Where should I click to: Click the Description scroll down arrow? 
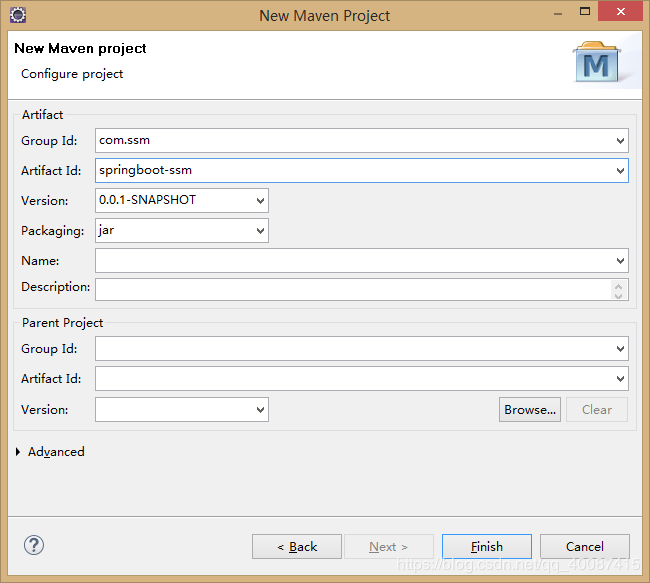pos(618,295)
